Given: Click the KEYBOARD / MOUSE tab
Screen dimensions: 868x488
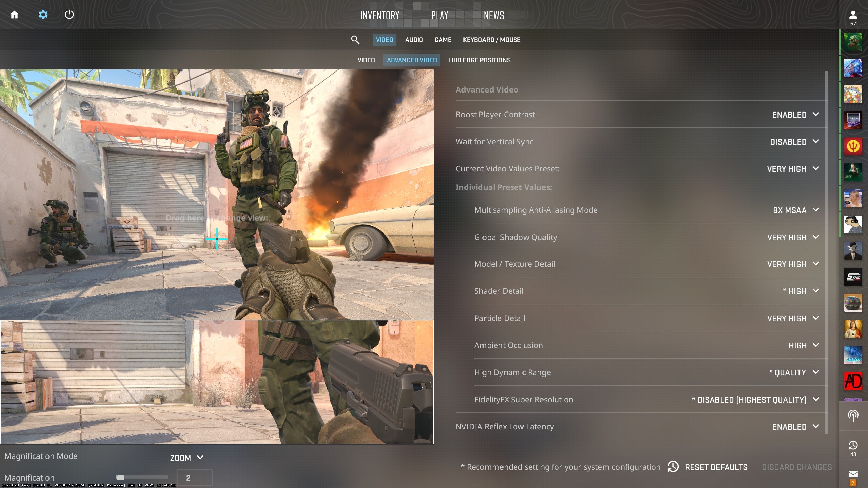Looking at the screenshot, I should 492,39.
